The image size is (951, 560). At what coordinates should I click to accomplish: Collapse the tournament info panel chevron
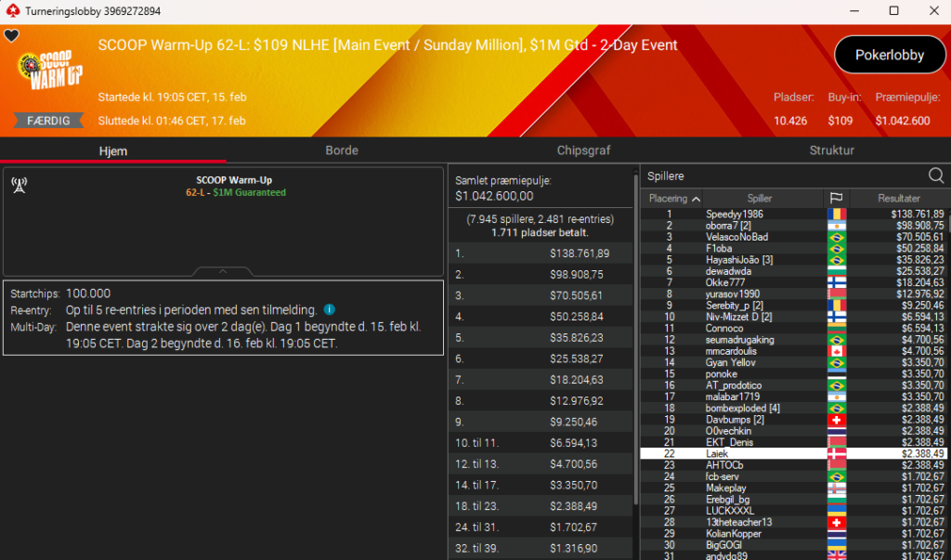[x=223, y=271]
